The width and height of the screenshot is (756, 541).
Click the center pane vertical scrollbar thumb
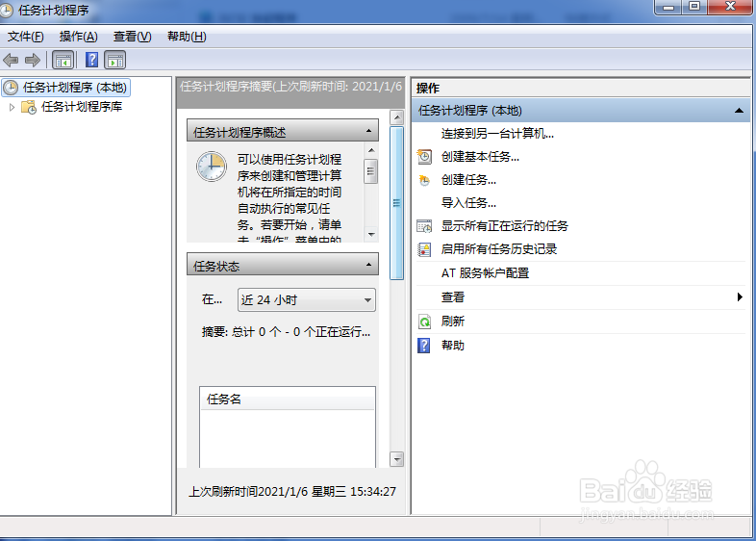397,203
